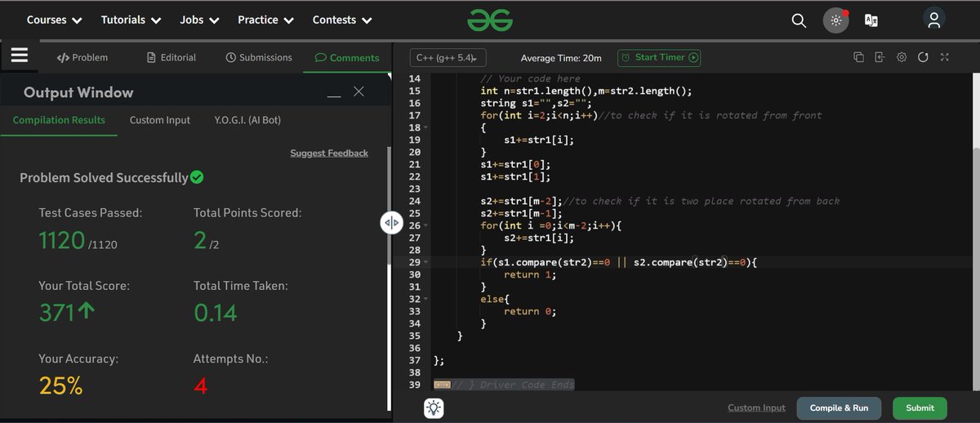This screenshot has height=423, width=980.
Task: Click the '371' total score value
Action: (x=58, y=313)
